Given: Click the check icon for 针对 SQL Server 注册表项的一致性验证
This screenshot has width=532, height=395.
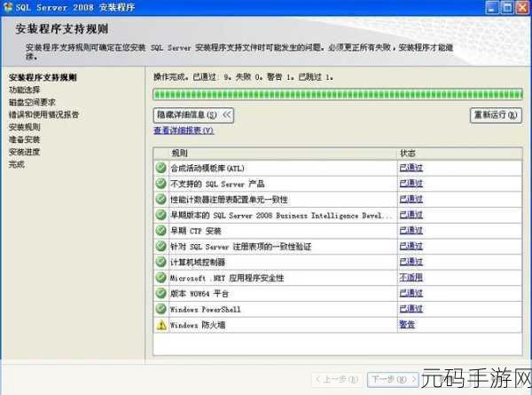Looking at the screenshot, I should 160,246.
